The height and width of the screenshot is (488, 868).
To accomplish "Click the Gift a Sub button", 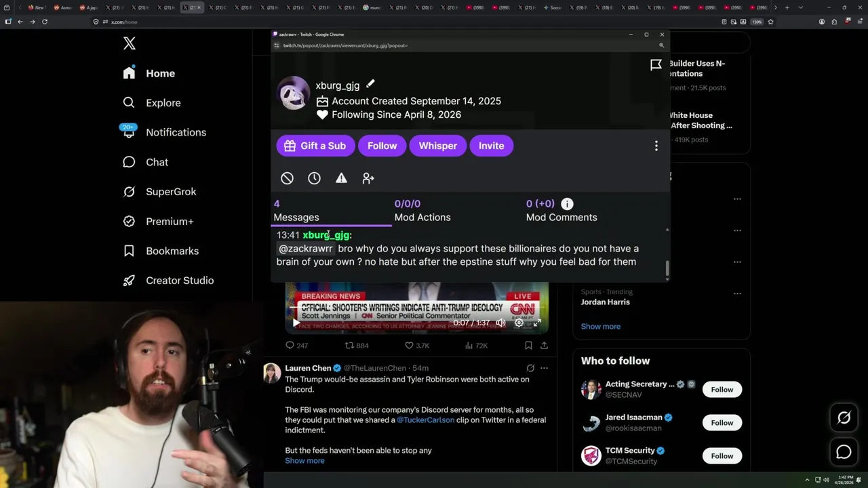I will 315,146.
